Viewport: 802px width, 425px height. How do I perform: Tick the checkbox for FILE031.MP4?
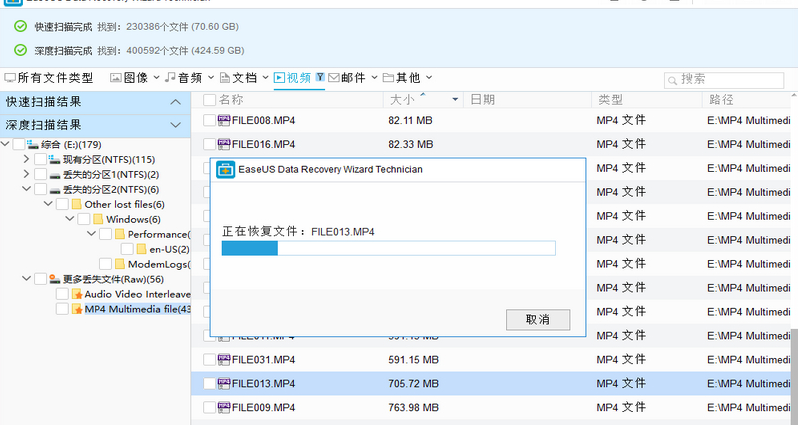(x=209, y=360)
